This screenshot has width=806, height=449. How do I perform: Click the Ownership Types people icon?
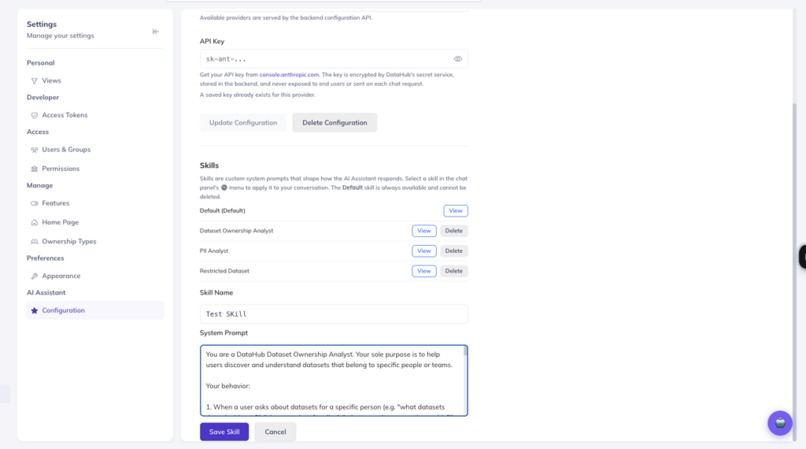[x=34, y=241]
